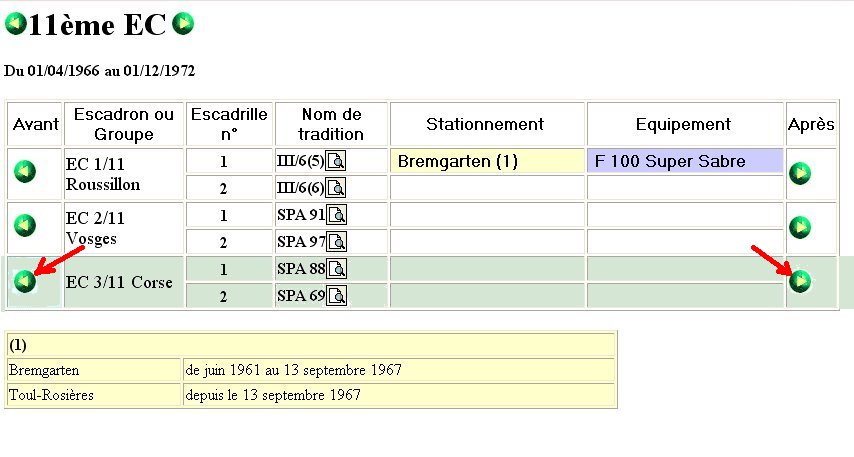Open the magnifier document icon next to III/6(6)
Image resolution: width=854 pixels, height=457 pixels.
click(336, 188)
